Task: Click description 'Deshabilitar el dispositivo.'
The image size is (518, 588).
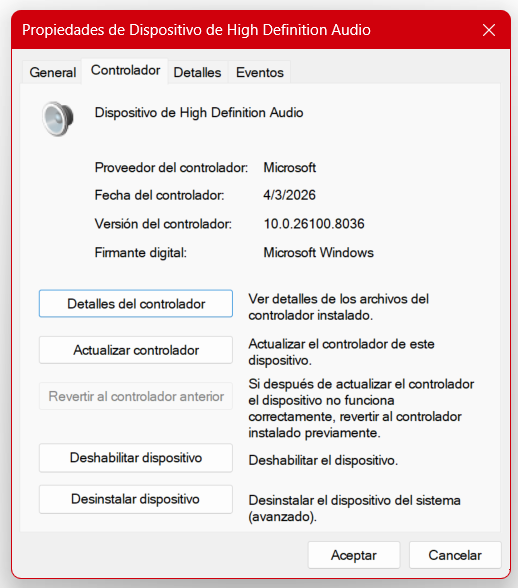Action: (x=323, y=460)
